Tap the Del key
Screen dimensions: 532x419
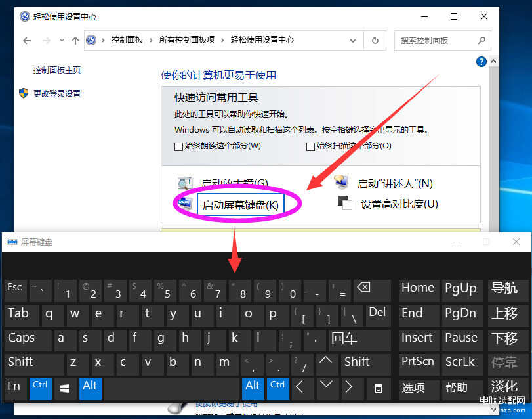click(x=379, y=316)
